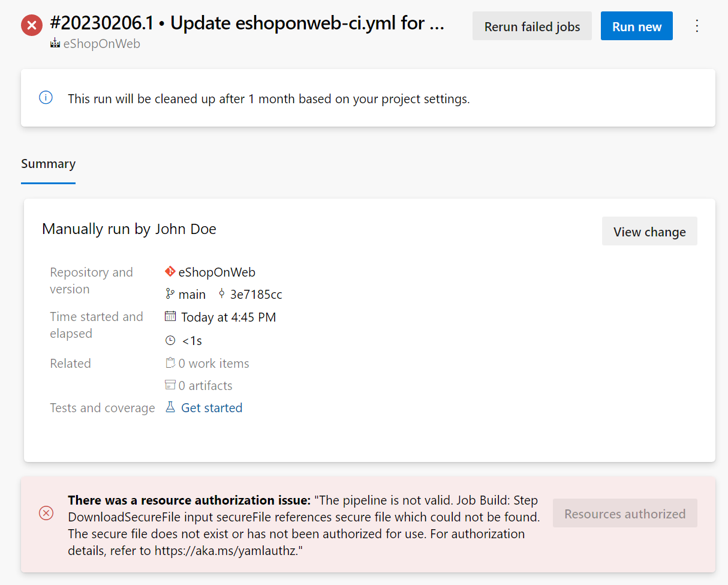Open the more actions menu for this run
The image size is (728, 585).
[697, 26]
